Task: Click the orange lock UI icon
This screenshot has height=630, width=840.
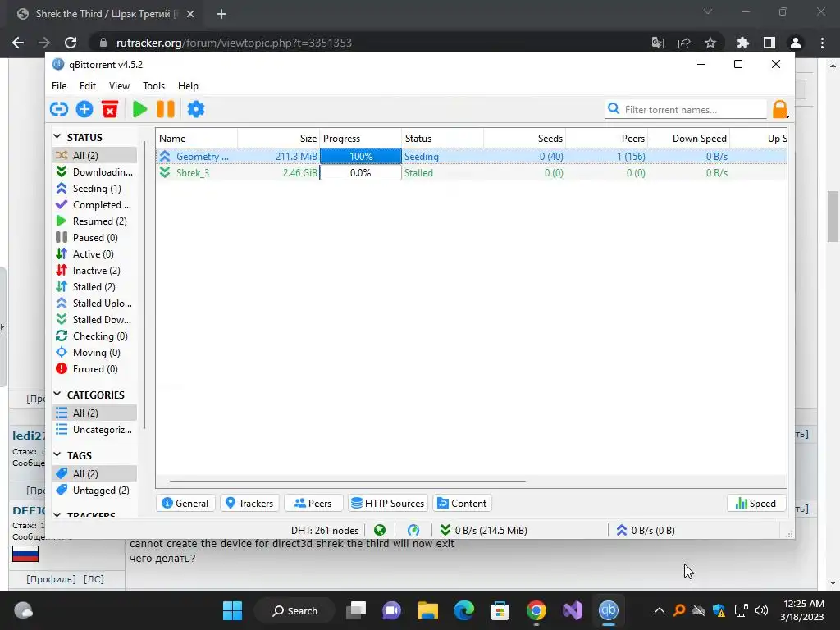Action: 780,109
